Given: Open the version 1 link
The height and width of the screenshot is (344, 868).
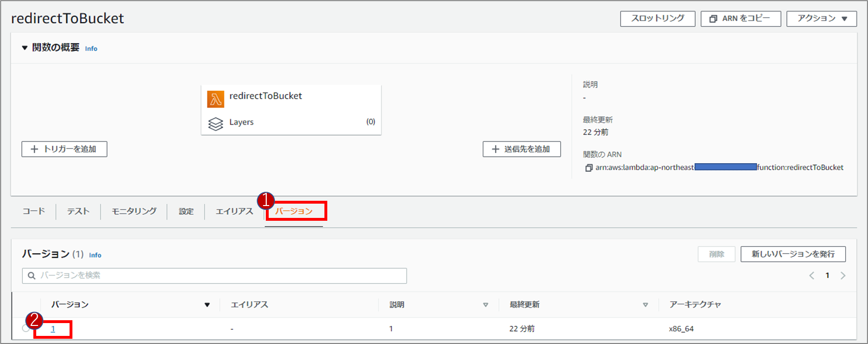Looking at the screenshot, I should (x=53, y=329).
